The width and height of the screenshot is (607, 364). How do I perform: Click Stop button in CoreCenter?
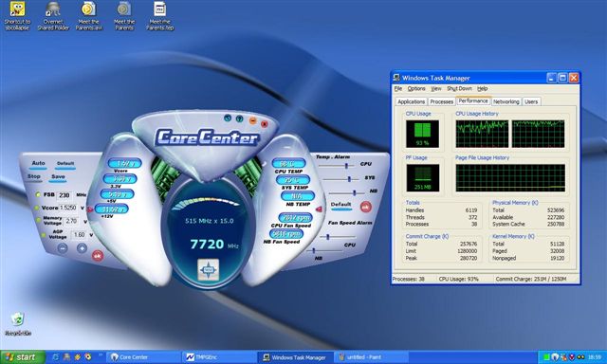click(x=34, y=177)
